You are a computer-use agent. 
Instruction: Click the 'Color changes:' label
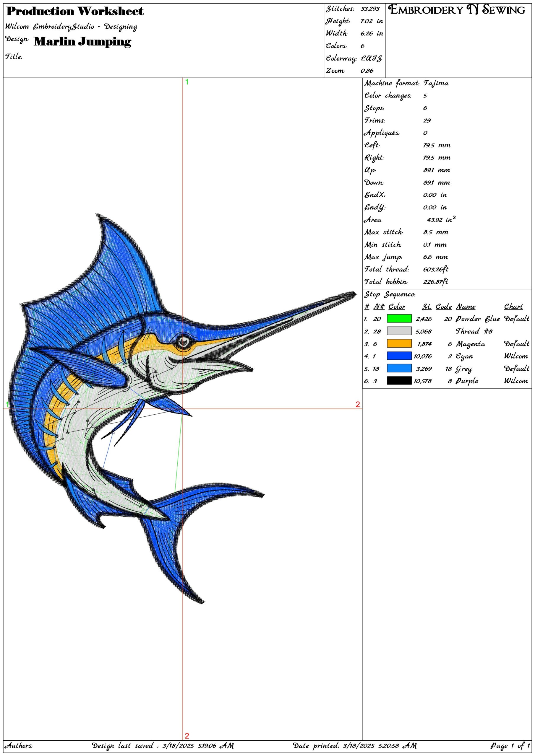[388, 96]
